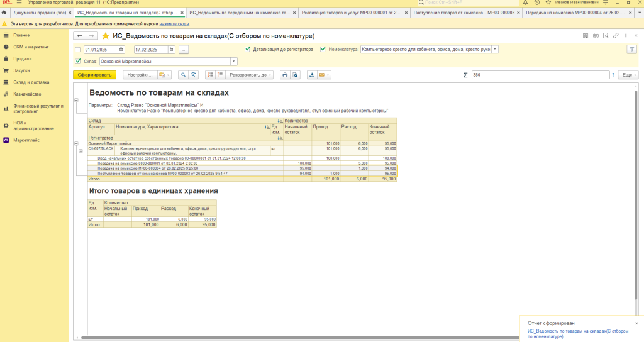644x342 pixels.
Task: Switch to 'Поступление товаров от комиссио...МР00-000003' tab
Action: 464,13
